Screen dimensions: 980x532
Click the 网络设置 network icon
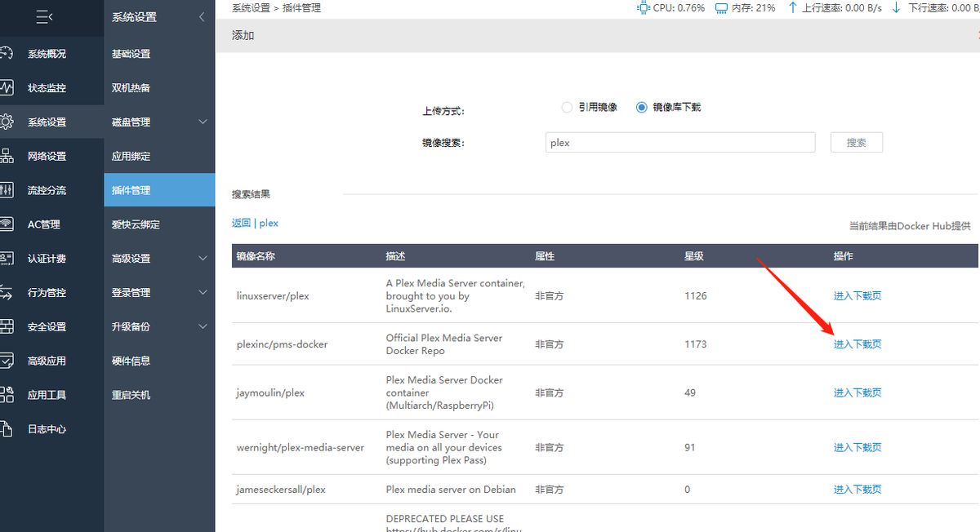click(7, 156)
